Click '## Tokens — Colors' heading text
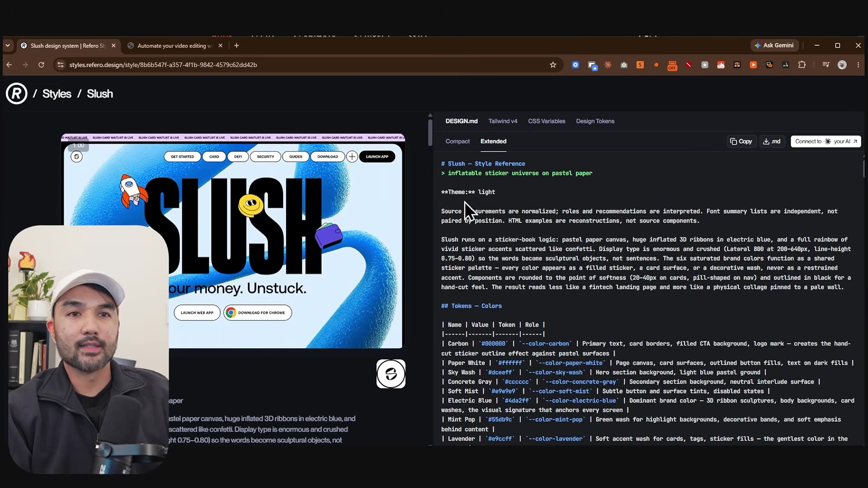 point(471,306)
